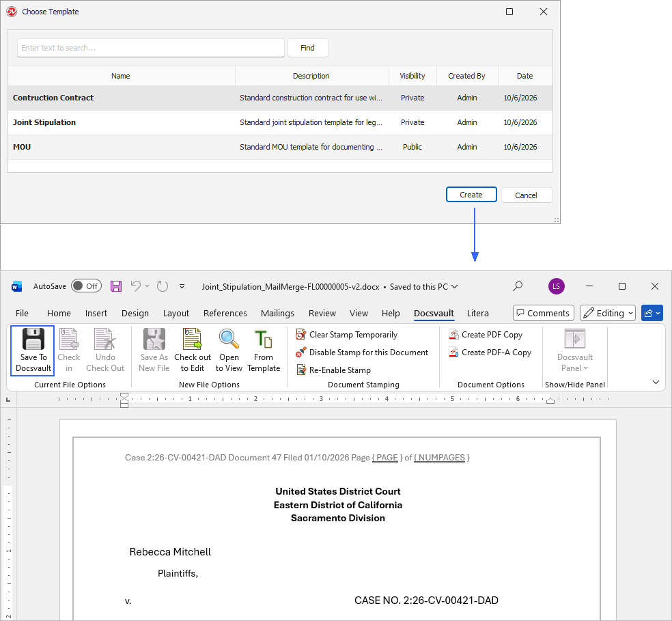Click the CASE NO. 2:26-CV-00421-DAD text
Screen dimensions: 672x621
coord(426,601)
